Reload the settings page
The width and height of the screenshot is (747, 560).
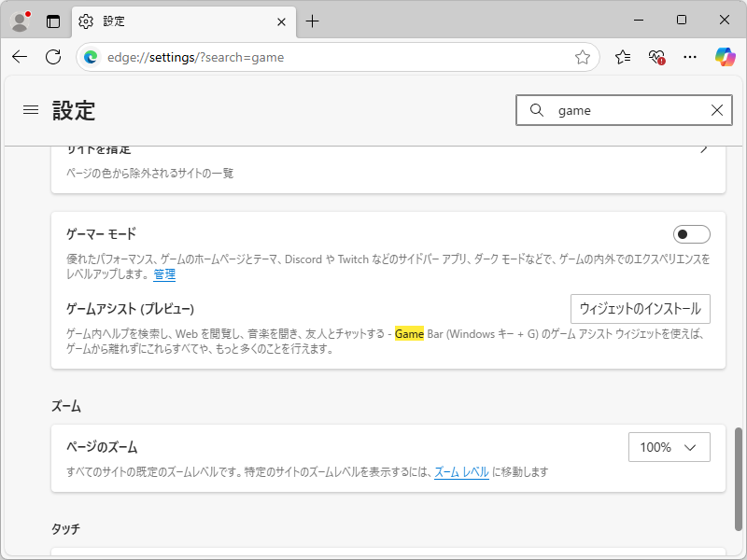point(53,57)
